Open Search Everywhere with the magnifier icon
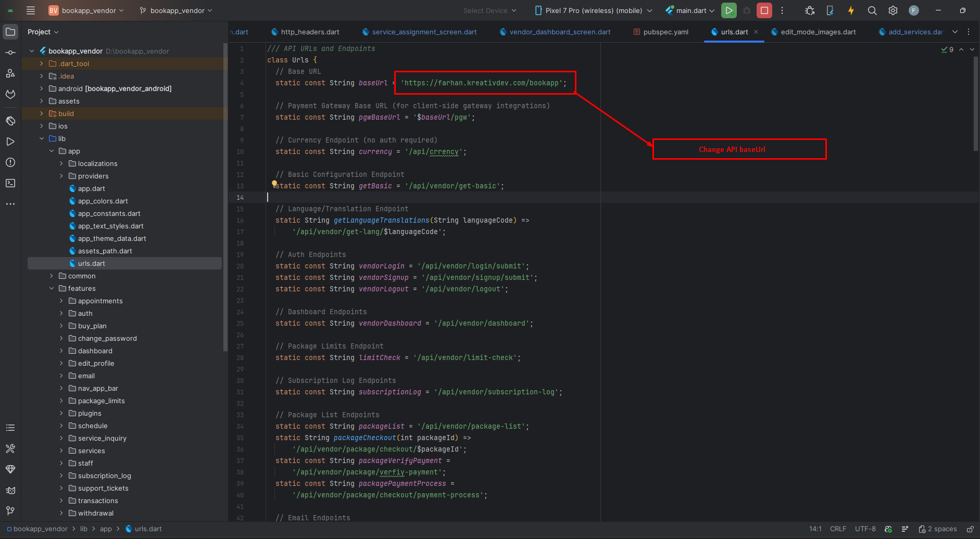This screenshot has width=980, height=539. point(872,10)
